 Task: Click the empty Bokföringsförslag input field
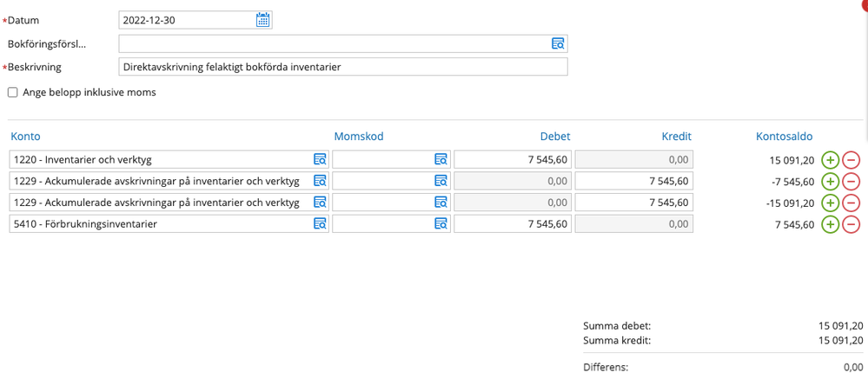click(x=334, y=43)
